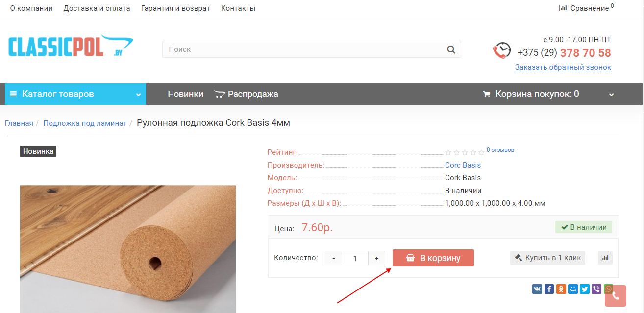Viewport: 644px width, 313px height.
Task: Decrease quantity with the minus button
Action: tap(334, 258)
